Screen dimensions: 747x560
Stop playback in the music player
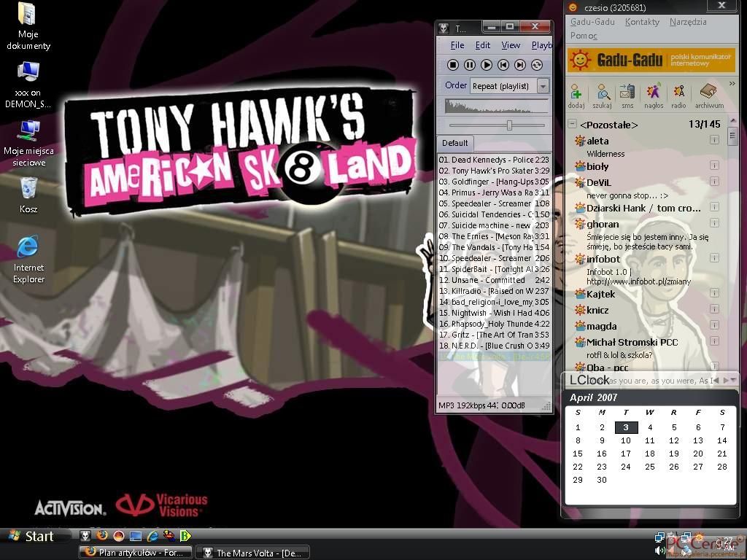point(453,65)
